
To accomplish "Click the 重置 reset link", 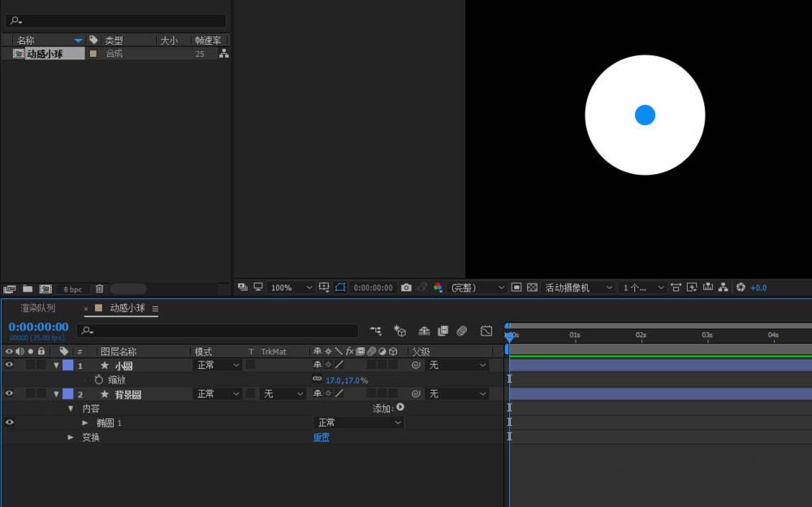I will 322,437.
